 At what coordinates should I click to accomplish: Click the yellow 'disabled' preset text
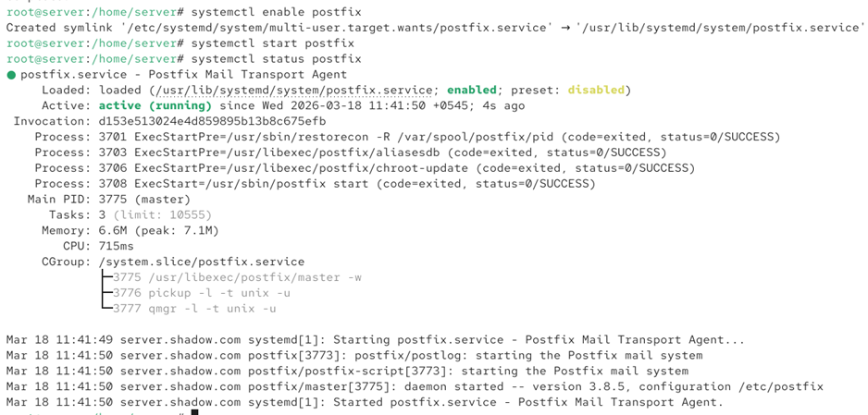(596, 90)
